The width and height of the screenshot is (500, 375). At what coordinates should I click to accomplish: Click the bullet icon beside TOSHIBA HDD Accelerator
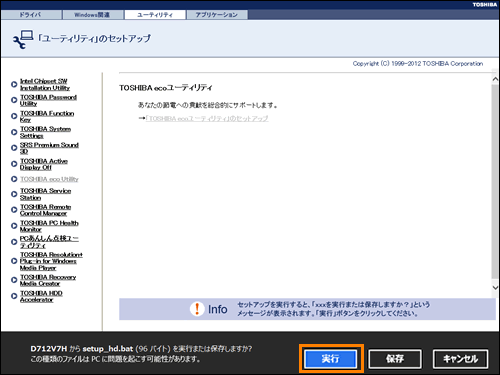click(14, 296)
